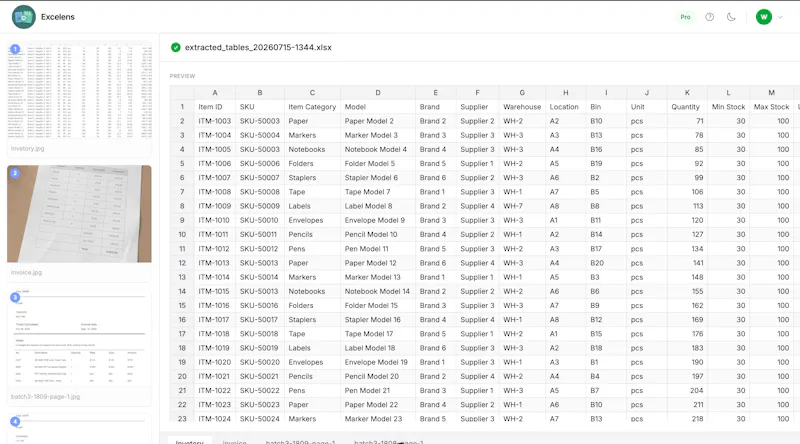Select column M header
Image resolution: width=800 pixels, height=444 pixels.
(771, 92)
